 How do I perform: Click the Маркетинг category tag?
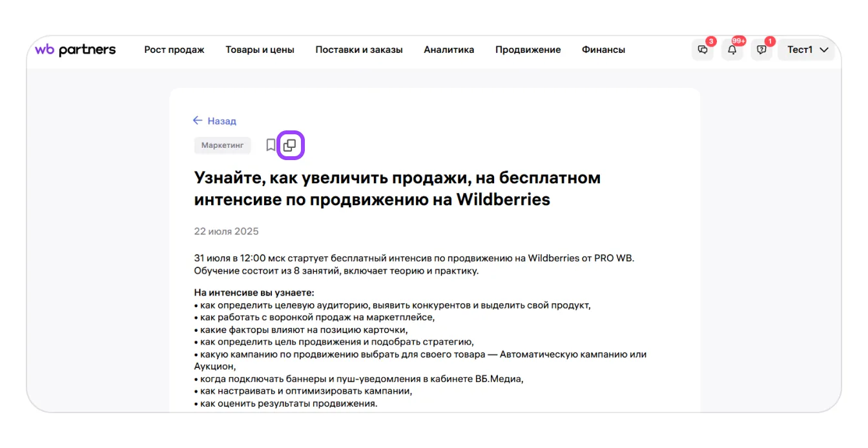pyautogui.click(x=222, y=145)
